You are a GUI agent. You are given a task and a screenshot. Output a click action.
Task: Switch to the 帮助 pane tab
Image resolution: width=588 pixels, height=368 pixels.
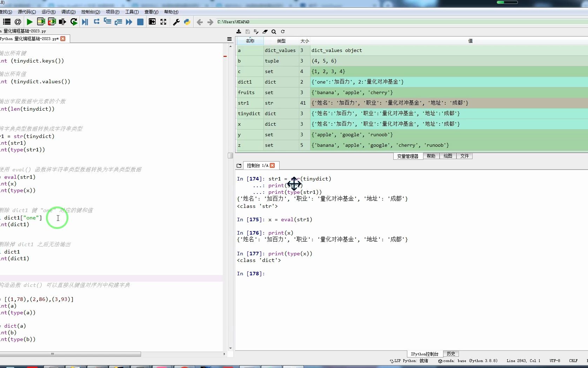pyautogui.click(x=431, y=156)
